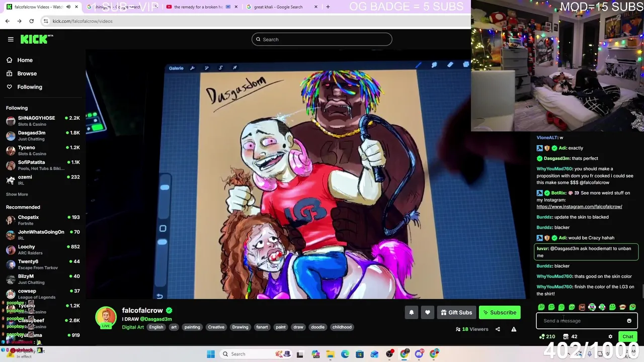
Task: Open chat settings gear icon
Action: (x=610, y=337)
